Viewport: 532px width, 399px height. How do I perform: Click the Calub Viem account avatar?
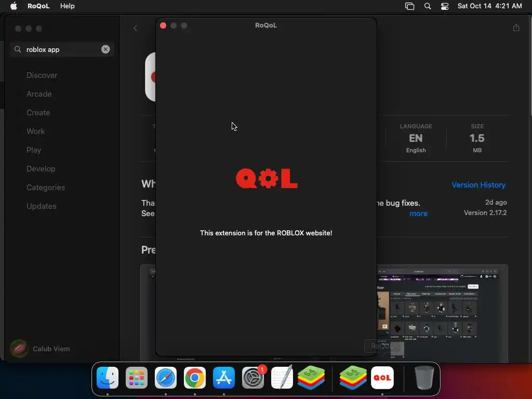19,349
